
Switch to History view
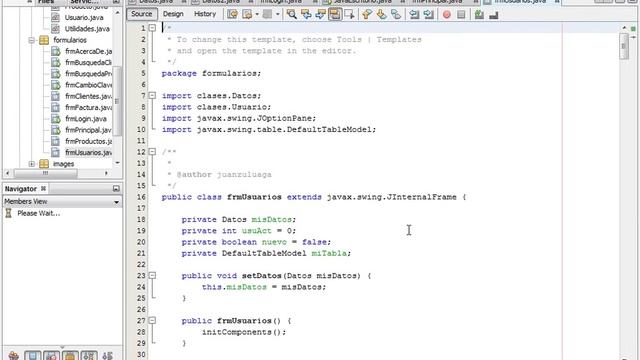click(205, 14)
